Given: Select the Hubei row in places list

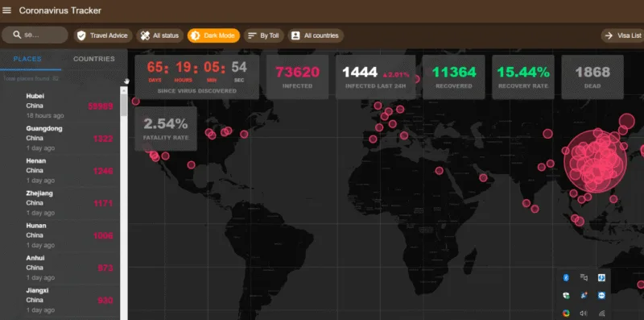Looking at the screenshot, I should pos(60,106).
